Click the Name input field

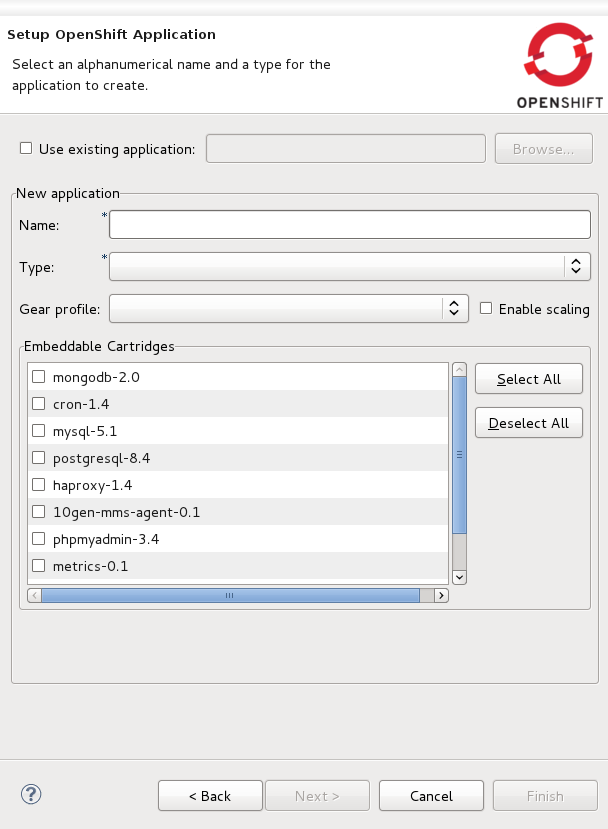[349, 224]
